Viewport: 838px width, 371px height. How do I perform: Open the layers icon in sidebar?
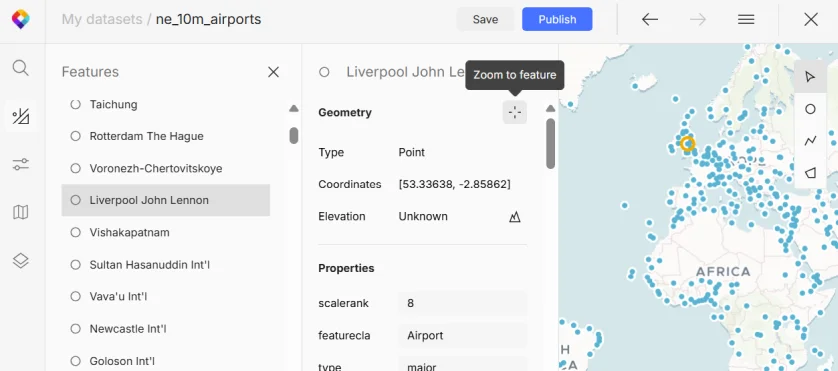(x=20, y=260)
